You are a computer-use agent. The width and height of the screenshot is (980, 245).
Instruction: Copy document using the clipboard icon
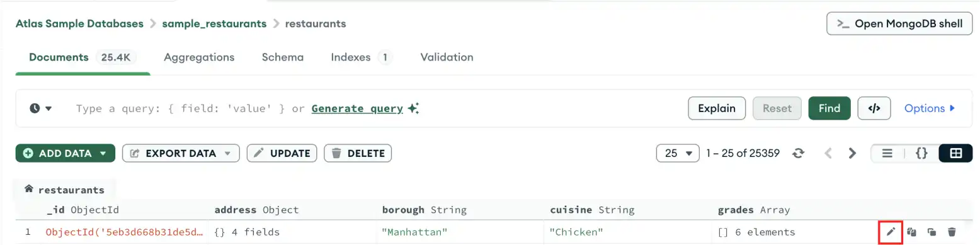point(911,232)
